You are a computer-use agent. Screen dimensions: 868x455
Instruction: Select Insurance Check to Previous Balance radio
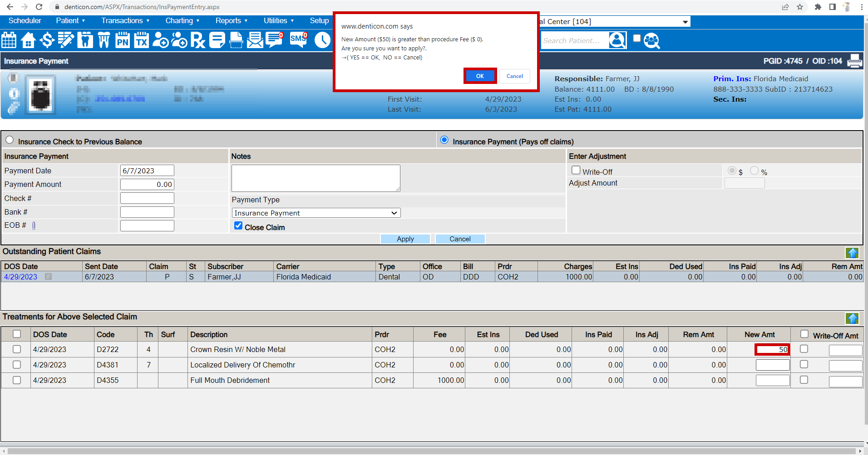coord(10,140)
